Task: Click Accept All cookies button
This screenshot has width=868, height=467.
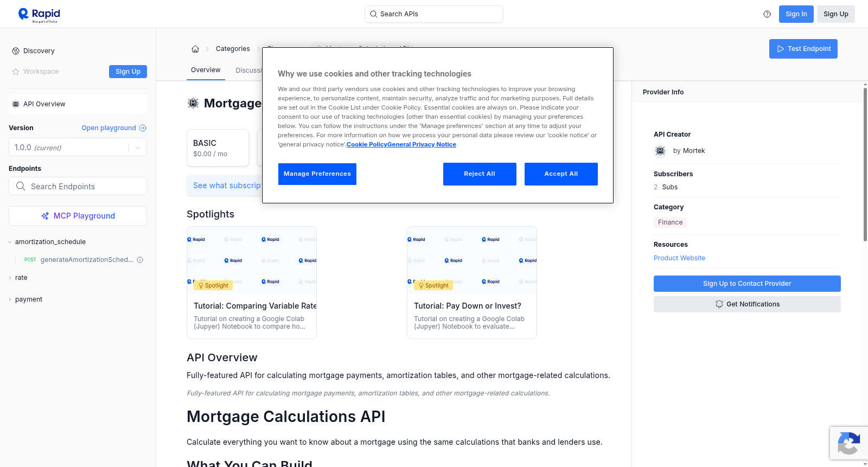Action: point(561,174)
